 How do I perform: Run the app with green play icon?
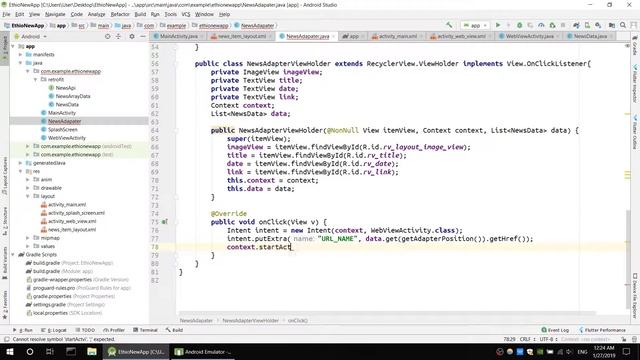(498, 25)
